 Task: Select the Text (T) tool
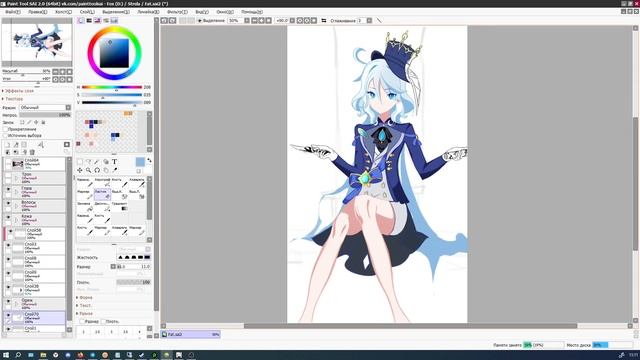(x=115, y=162)
